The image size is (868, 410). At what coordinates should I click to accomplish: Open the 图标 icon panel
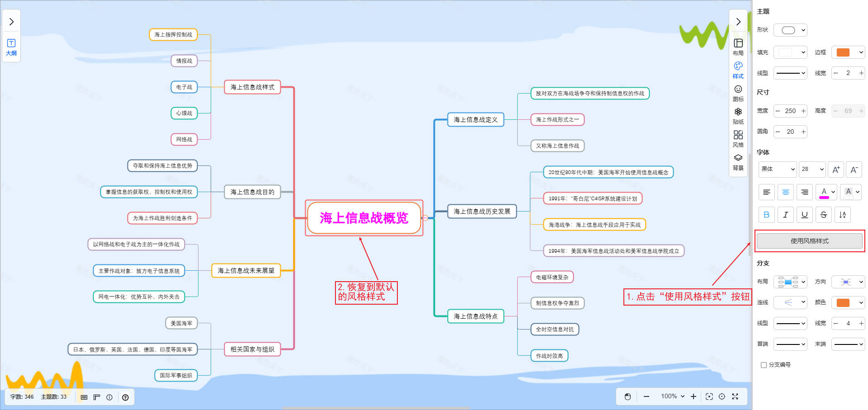738,93
